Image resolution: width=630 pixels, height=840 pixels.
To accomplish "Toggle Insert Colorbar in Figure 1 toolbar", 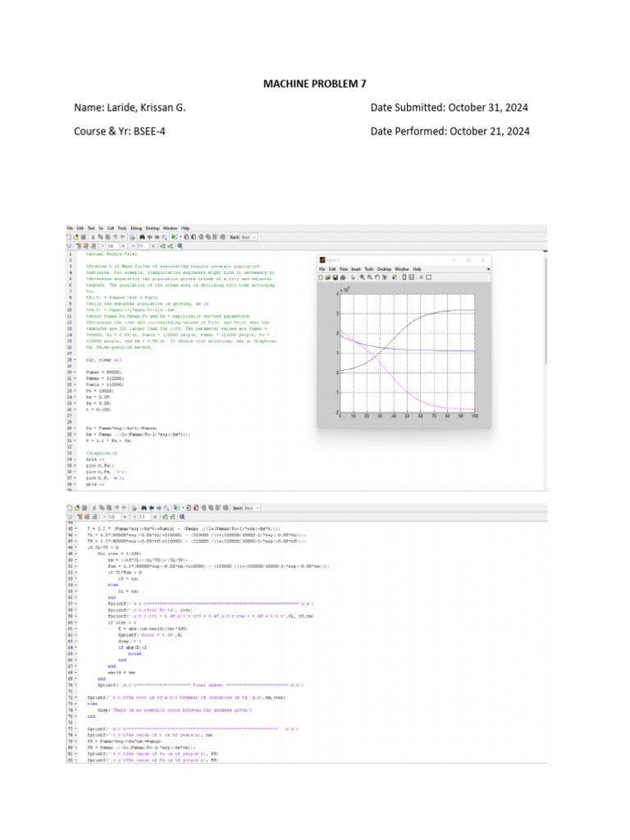I will [404, 277].
